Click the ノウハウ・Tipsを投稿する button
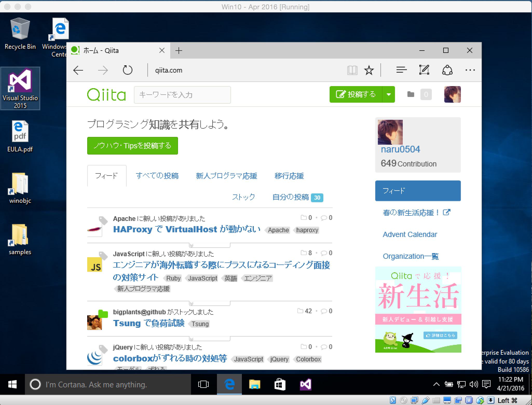The height and width of the screenshot is (405, 532). click(x=133, y=145)
